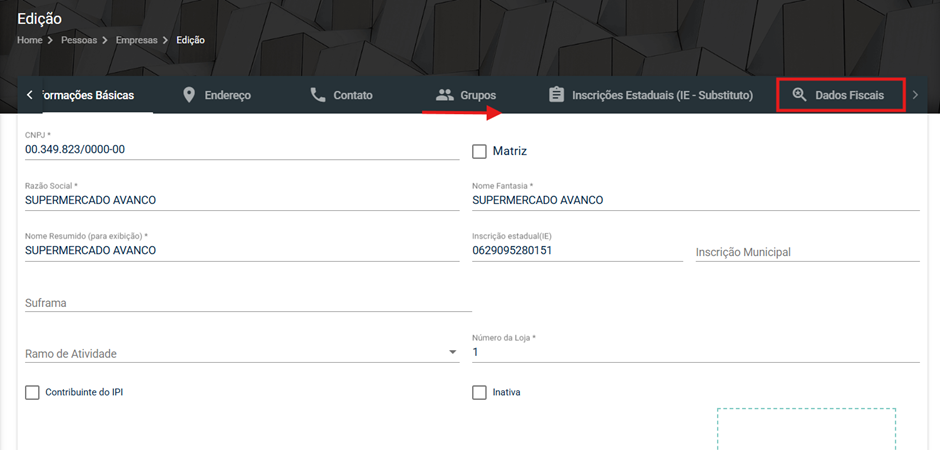This screenshot has width=940, height=450.
Task: Go to the Dados Fiscais tab
Action: pyautogui.click(x=840, y=95)
